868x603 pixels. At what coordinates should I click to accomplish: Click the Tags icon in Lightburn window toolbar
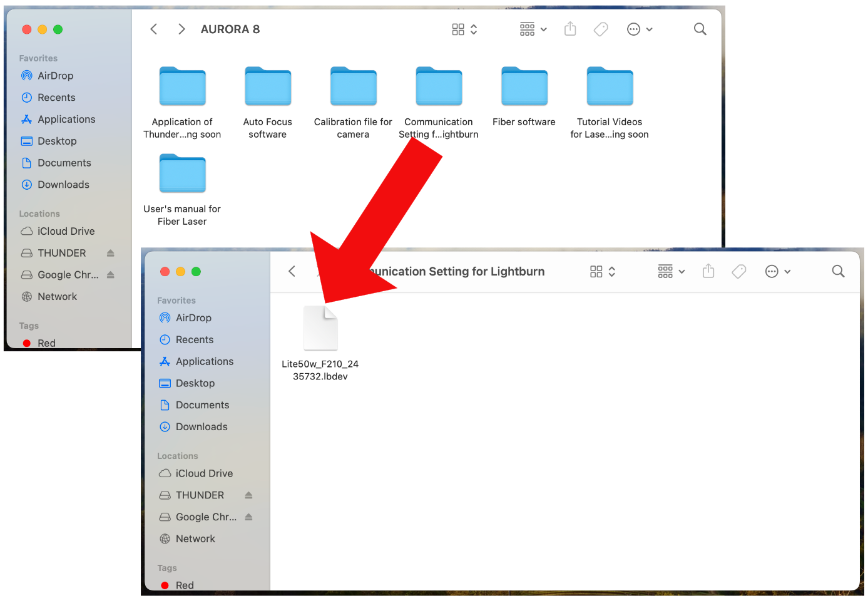point(739,271)
